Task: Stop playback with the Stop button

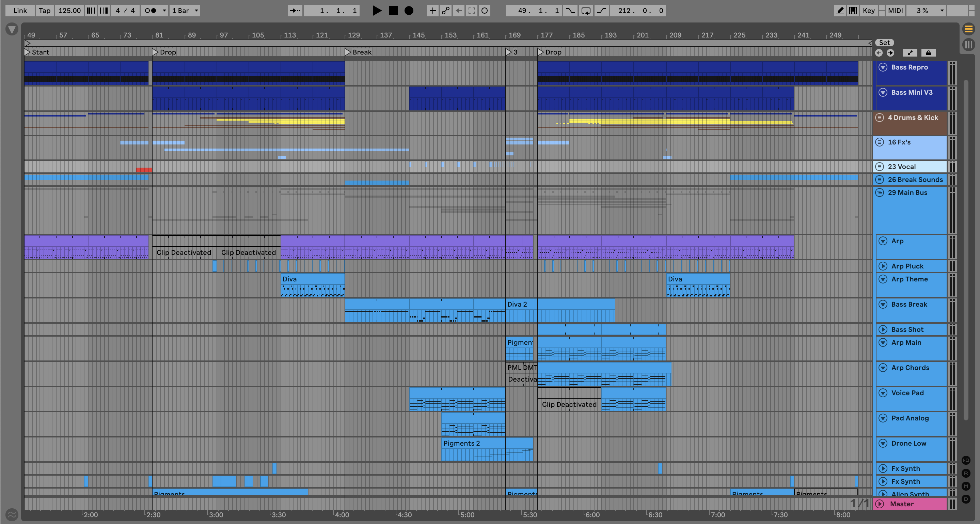Action: (393, 11)
